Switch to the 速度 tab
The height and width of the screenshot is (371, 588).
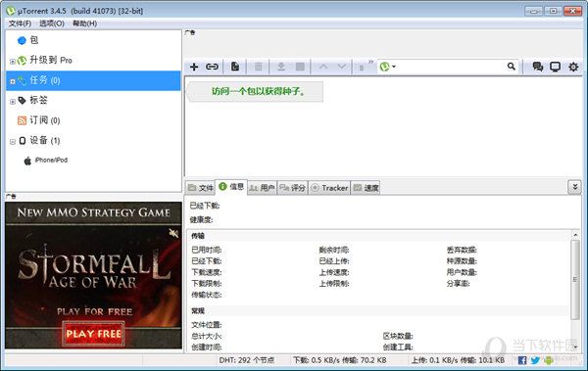366,188
